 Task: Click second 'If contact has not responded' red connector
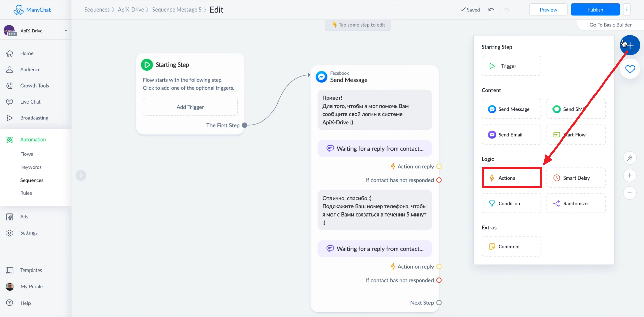tap(439, 280)
